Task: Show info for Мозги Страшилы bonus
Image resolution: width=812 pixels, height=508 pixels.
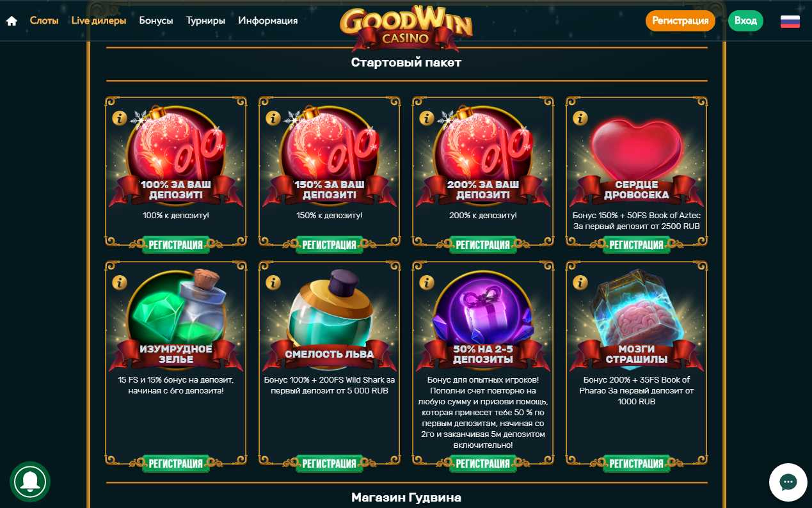Action: (580, 282)
